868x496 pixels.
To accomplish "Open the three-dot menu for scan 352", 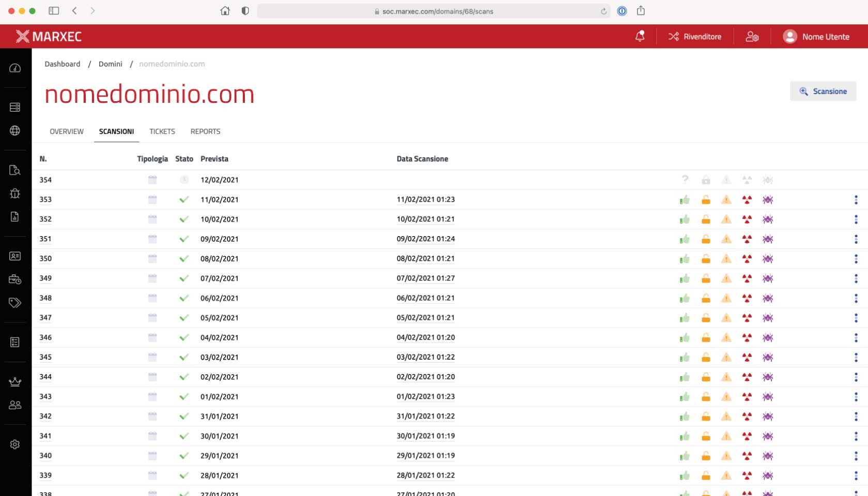I will point(856,220).
